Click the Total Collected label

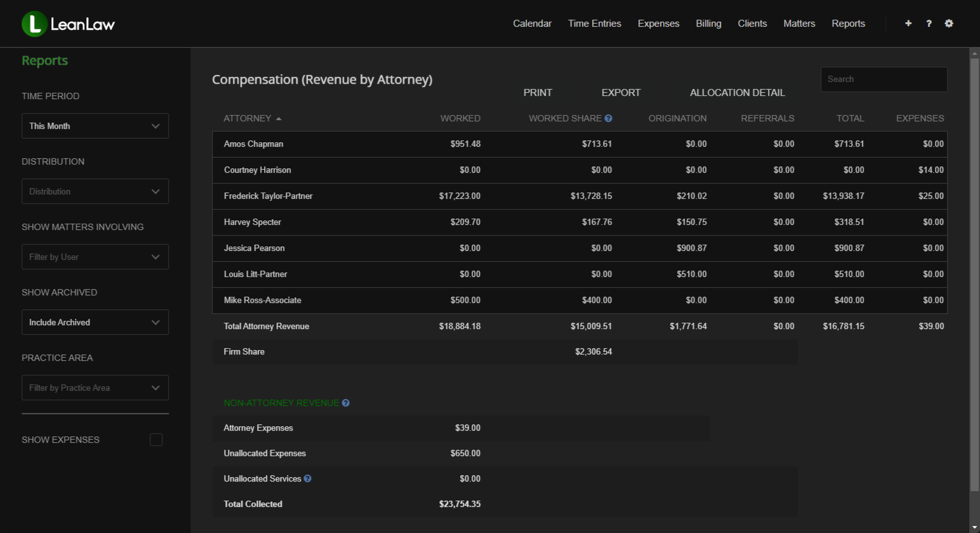[x=253, y=504]
